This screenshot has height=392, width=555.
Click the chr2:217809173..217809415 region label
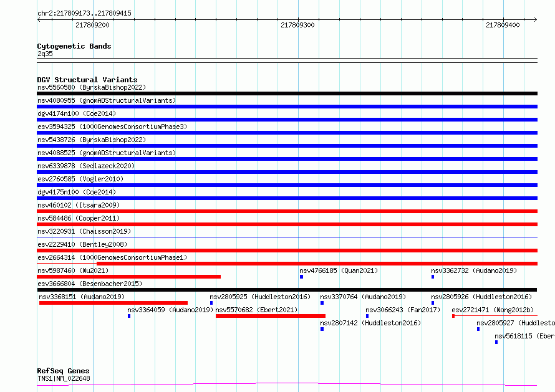click(x=84, y=13)
